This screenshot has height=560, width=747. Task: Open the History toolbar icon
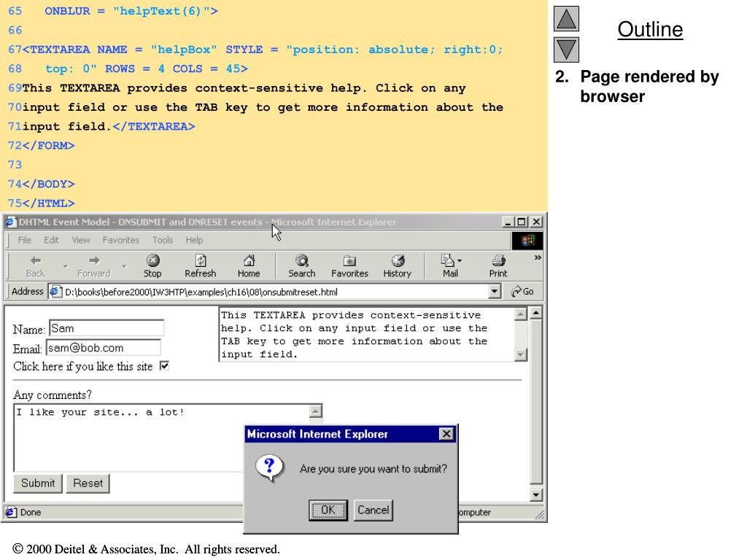coord(398,266)
